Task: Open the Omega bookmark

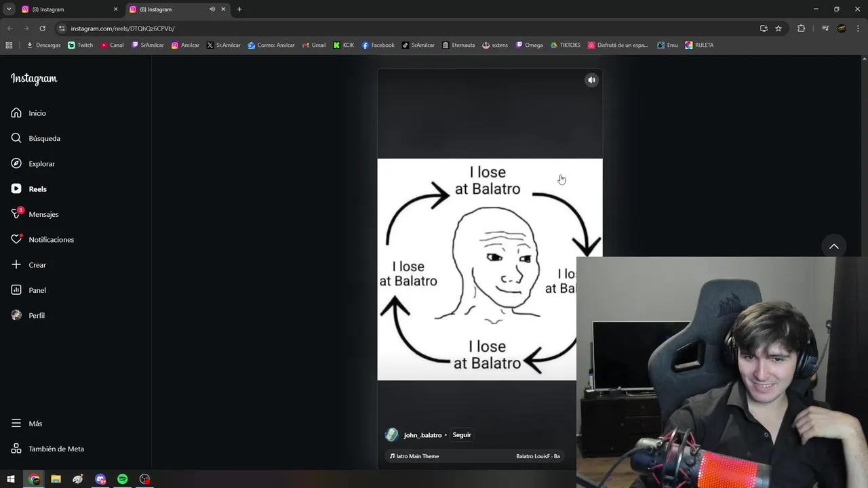Action: coord(529,45)
